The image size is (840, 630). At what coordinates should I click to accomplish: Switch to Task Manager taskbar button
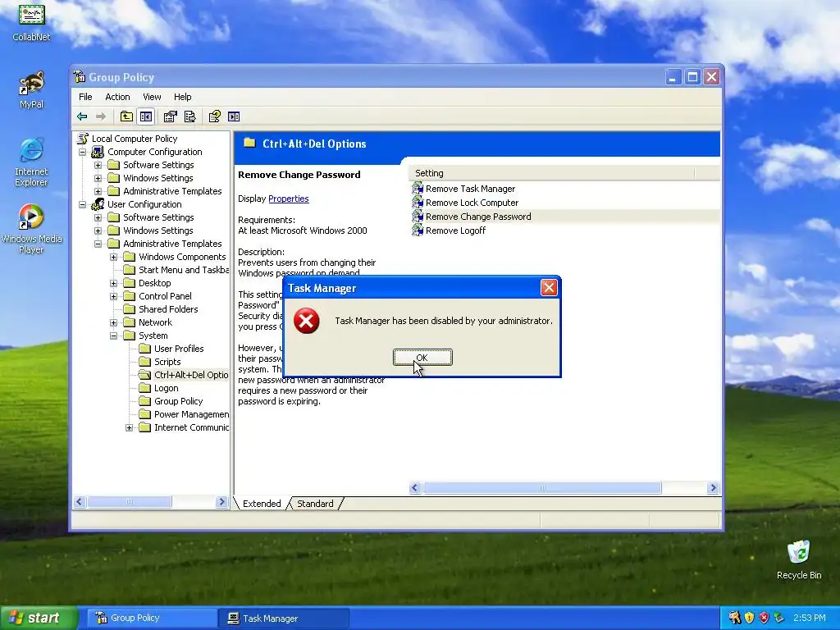pyautogui.click(x=283, y=619)
